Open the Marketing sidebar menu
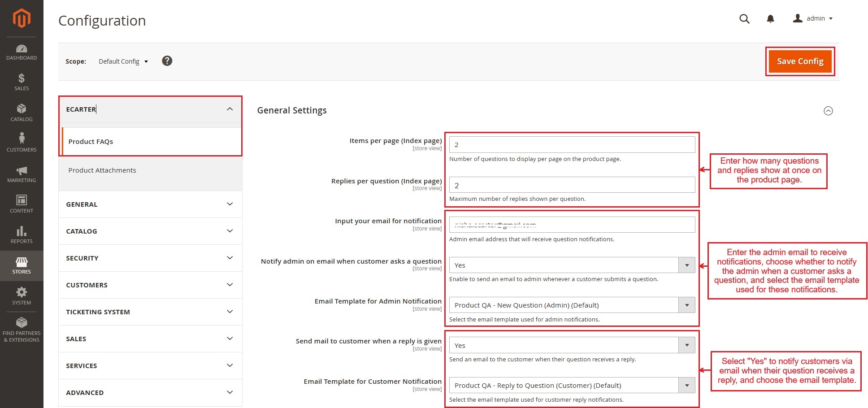This screenshot has width=868, height=408. point(22,174)
